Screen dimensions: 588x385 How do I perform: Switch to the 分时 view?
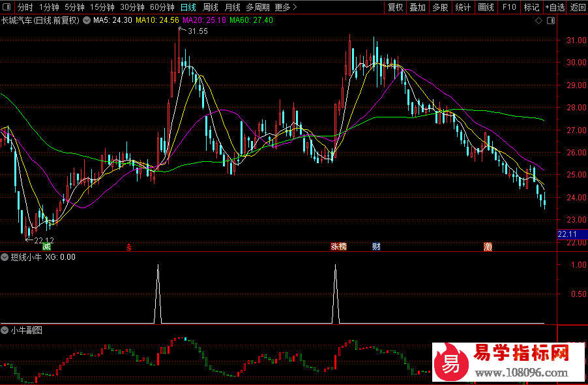(25, 7)
